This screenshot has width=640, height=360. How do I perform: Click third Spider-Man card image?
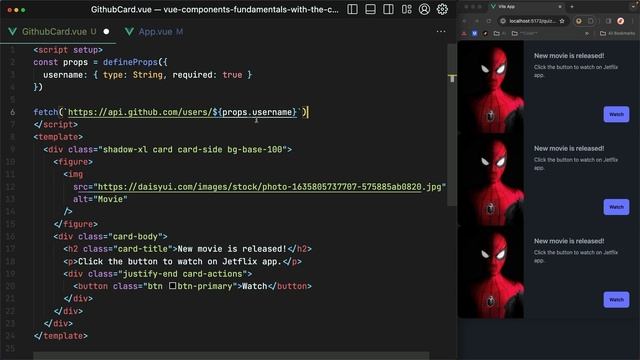pyautogui.click(x=491, y=272)
